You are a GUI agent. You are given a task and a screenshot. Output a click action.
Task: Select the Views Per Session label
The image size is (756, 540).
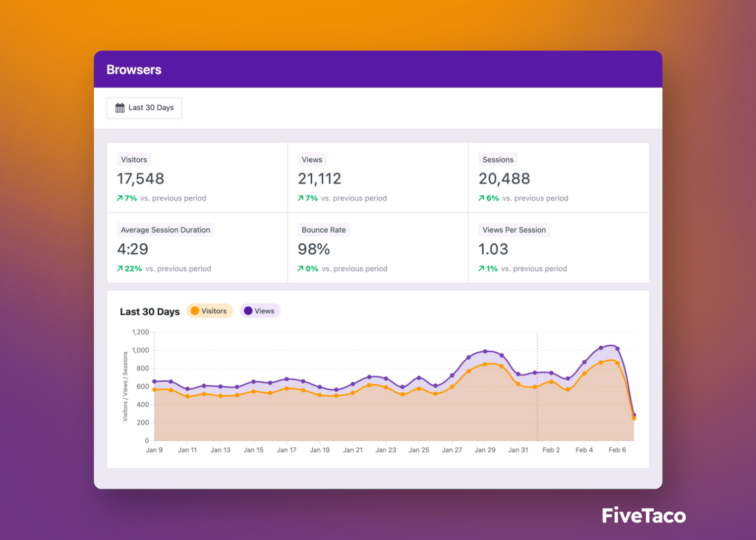[x=514, y=230]
